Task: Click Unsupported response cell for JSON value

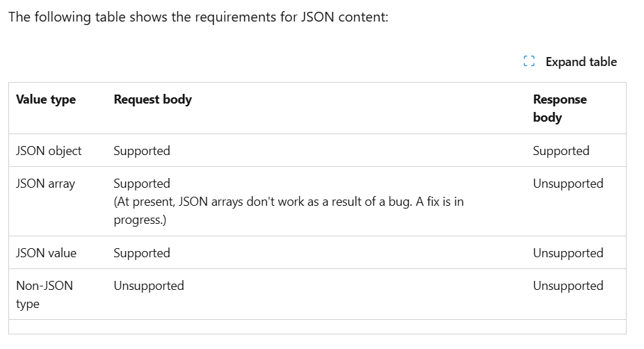Action: (x=568, y=253)
